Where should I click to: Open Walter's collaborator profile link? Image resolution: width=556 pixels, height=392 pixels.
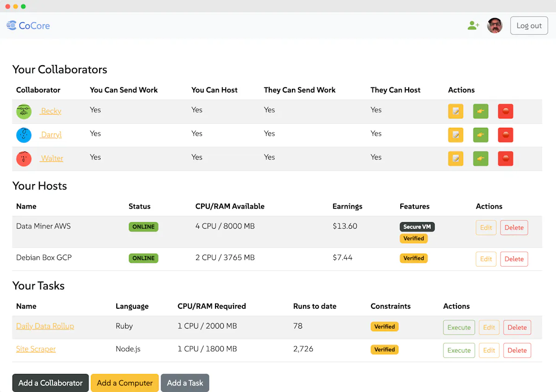[x=51, y=158]
